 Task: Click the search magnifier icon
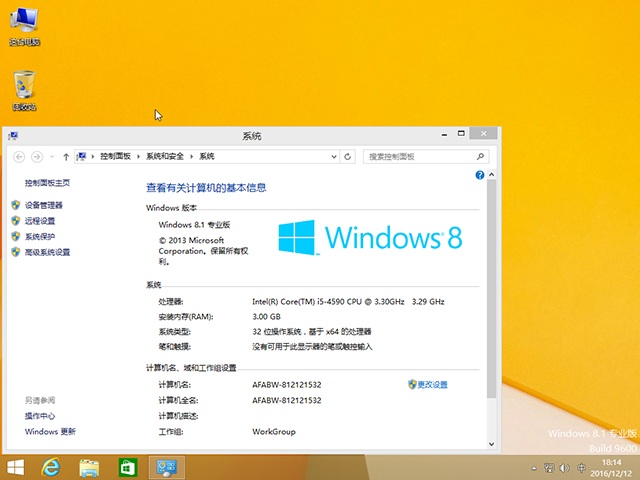click(x=480, y=156)
